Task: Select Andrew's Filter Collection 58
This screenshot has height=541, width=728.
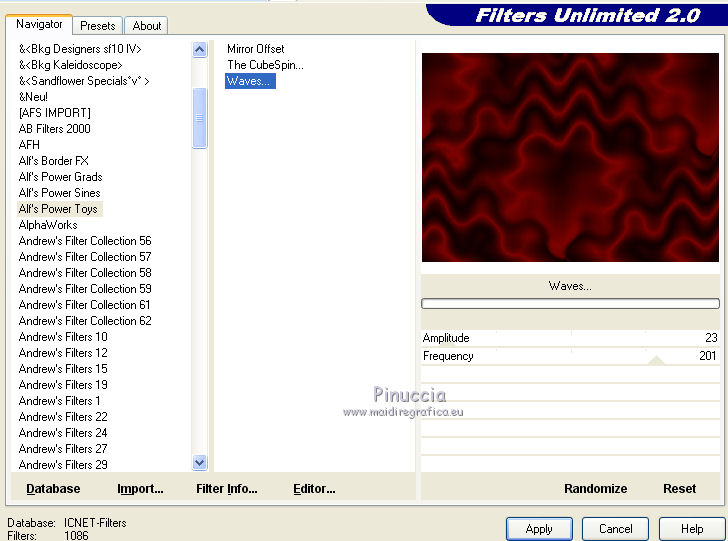Action: (x=85, y=273)
